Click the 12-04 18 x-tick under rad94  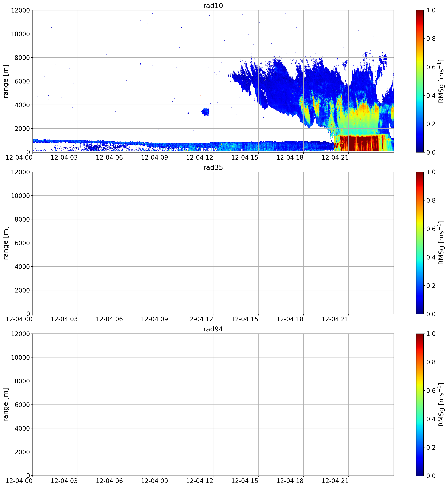click(x=290, y=481)
